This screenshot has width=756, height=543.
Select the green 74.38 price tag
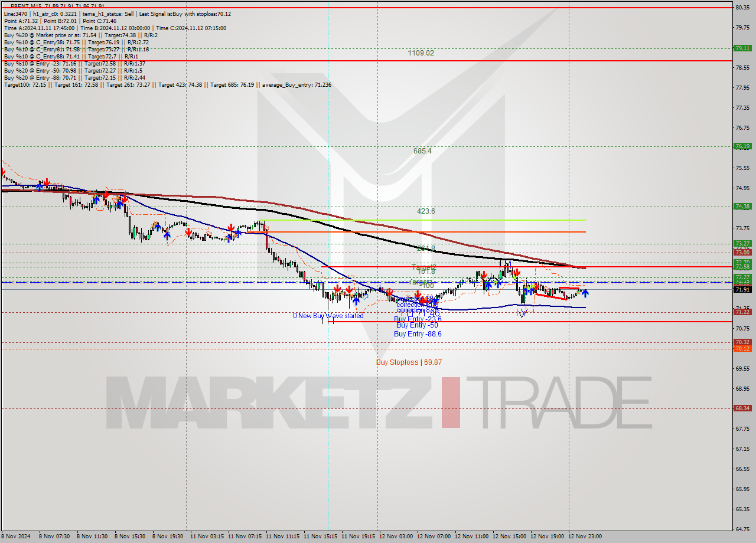(x=742, y=207)
